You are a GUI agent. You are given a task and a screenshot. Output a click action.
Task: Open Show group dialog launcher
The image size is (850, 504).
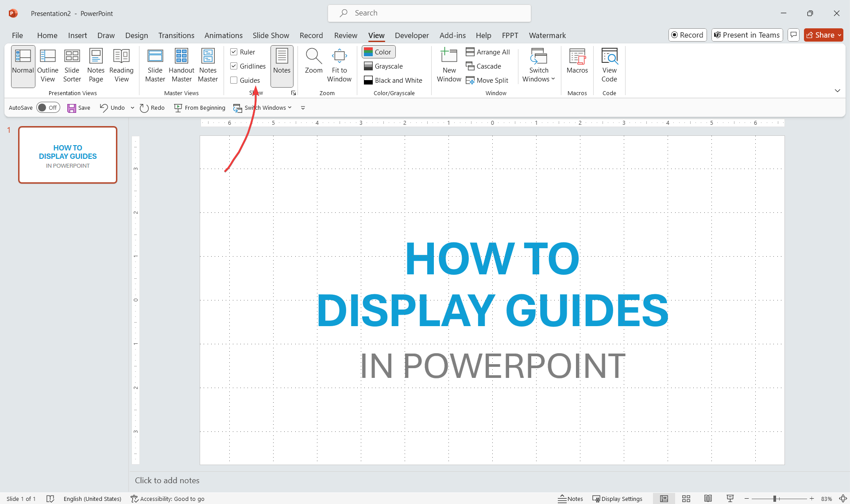coord(293,93)
